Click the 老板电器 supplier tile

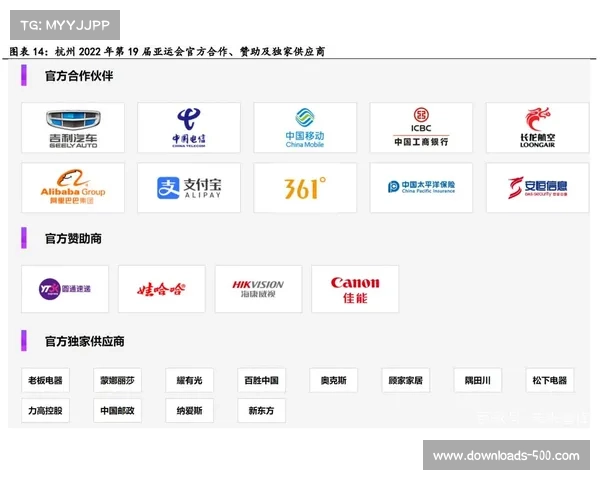(x=46, y=380)
